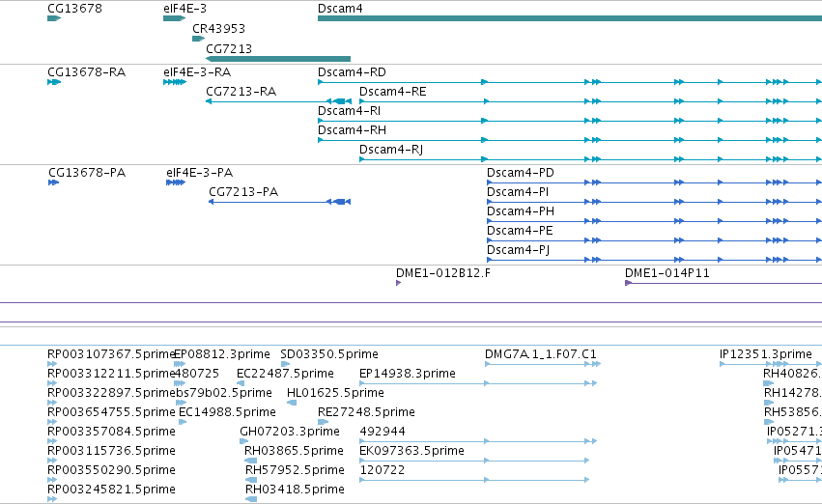Image resolution: width=822 pixels, height=504 pixels.
Task: Select the 492944 feature label
Action: (383, 432)
